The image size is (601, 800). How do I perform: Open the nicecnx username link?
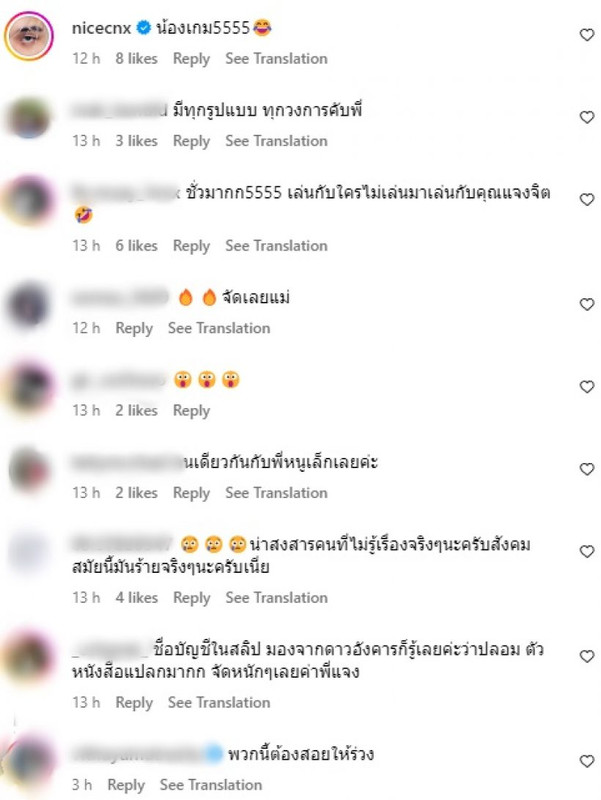click(102, 28)
